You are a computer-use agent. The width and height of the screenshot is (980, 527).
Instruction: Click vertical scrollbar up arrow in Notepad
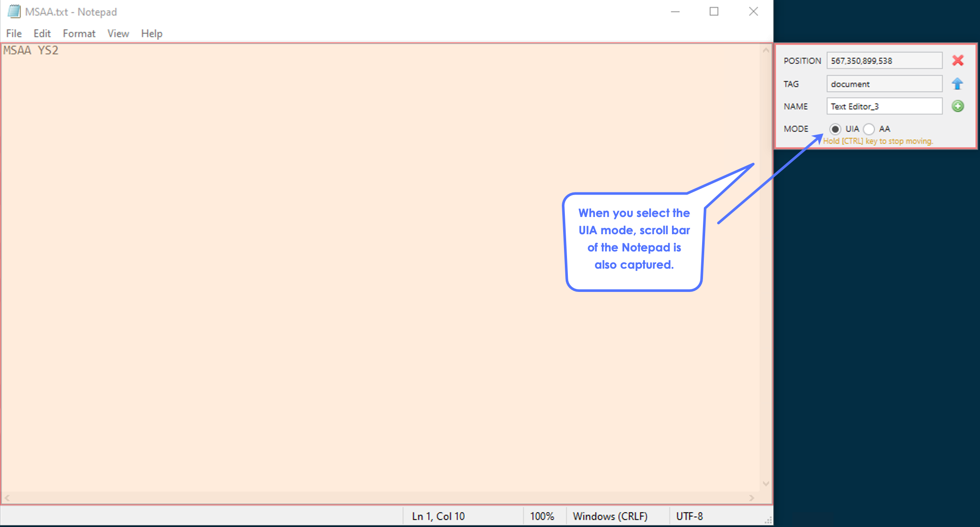pyautogui.click(x=766, y=50)
